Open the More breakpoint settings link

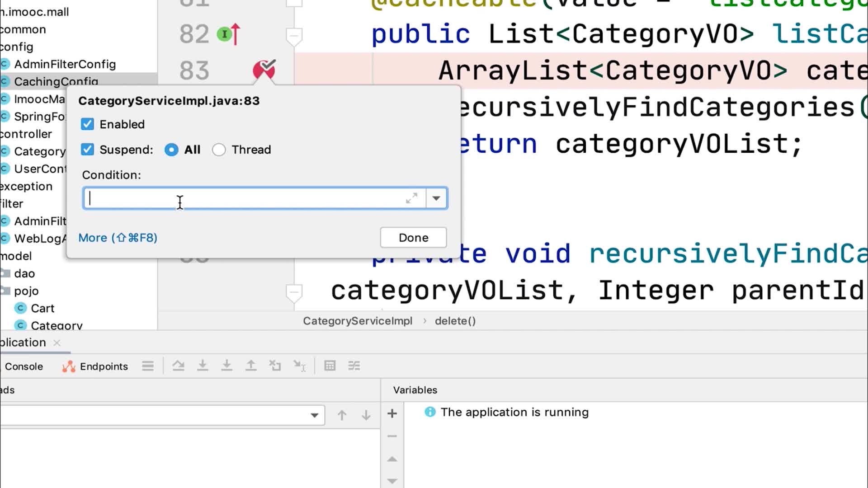click(x=118, y=238)
